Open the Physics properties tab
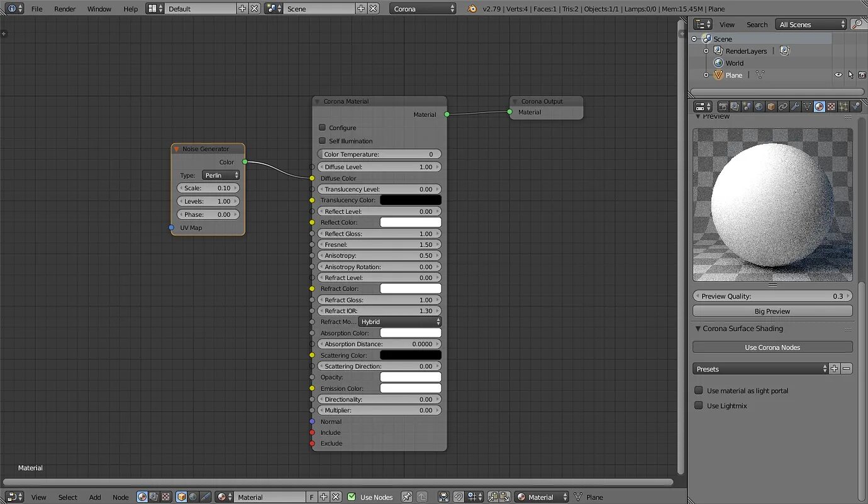The height and width of the screenshot is (504, 868). coord(855,107)
